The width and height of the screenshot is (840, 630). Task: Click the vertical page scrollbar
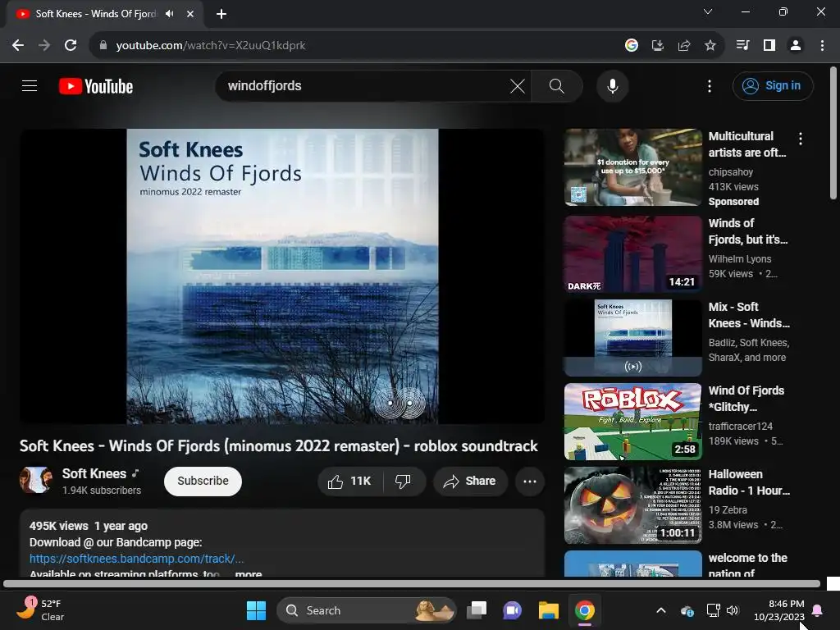[x=833, y=133]
